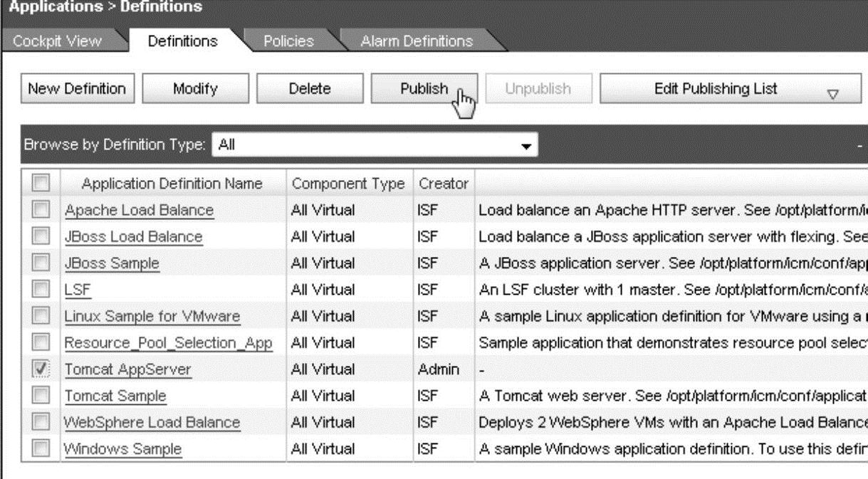868x479 pixels.
Task: Open the Resource_Pool_Selection_App link
Action: click(x=168, y=343)
